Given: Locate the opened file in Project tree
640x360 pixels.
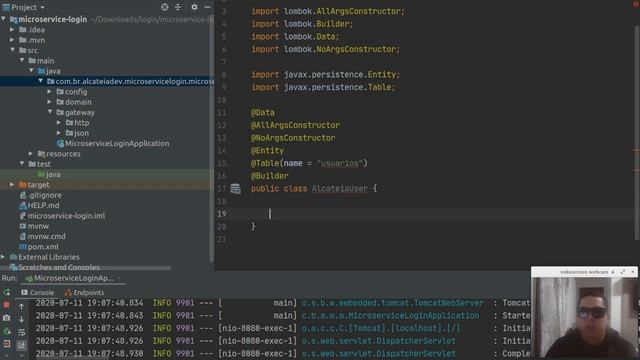Looking at the screenshot, I should [x=164, y=7].
